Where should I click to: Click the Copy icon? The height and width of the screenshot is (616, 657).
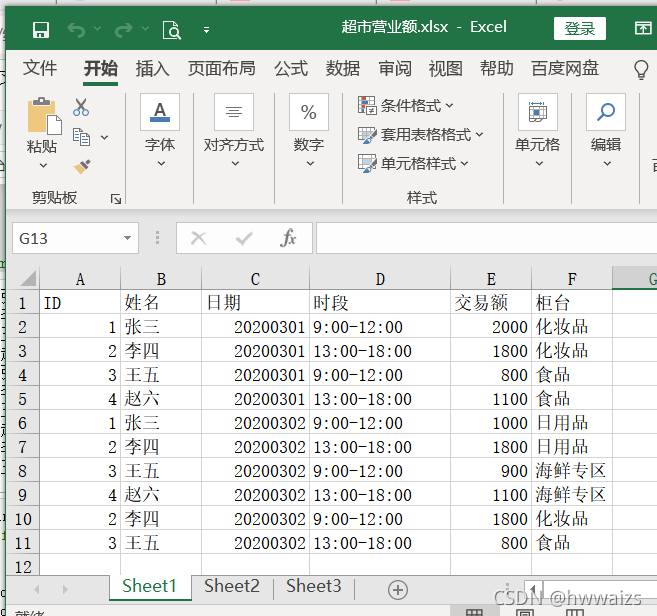tap(81, 137)
